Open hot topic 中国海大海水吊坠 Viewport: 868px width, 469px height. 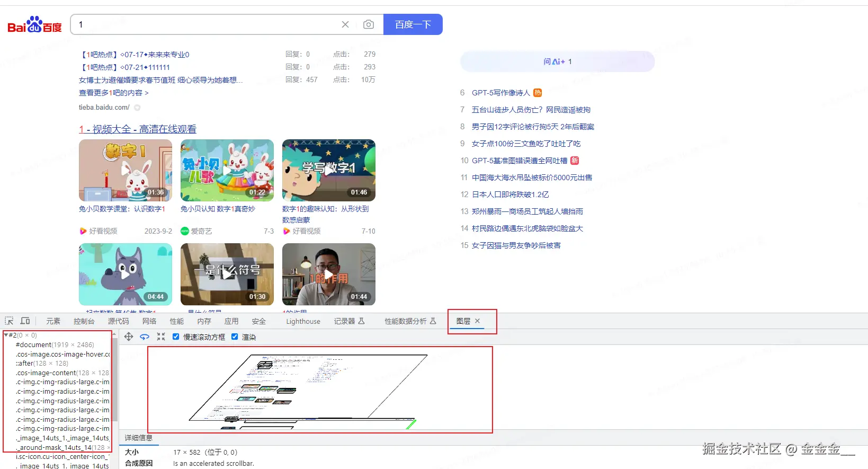(532, 178)
